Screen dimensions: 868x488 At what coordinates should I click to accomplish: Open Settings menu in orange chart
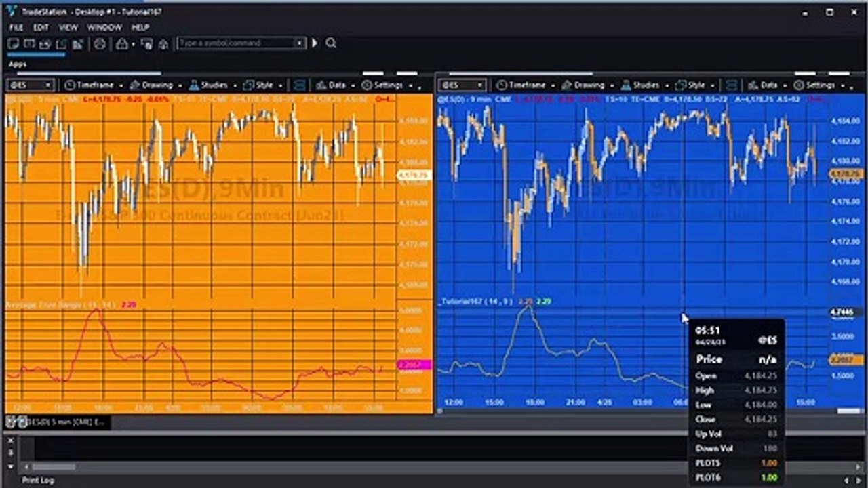(389, 85)
